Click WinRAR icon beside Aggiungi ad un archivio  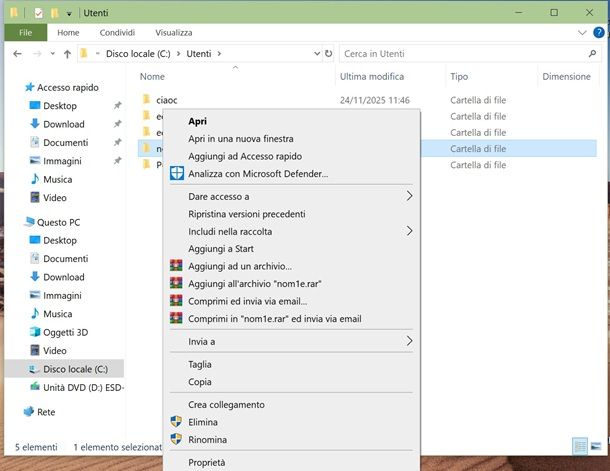point(176,266)
